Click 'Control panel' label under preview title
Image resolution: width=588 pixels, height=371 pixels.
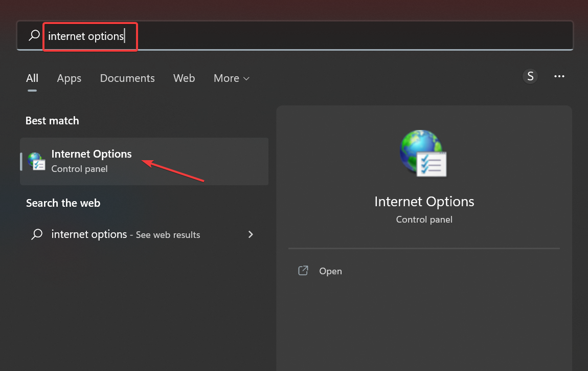click(x=424, y=220)
